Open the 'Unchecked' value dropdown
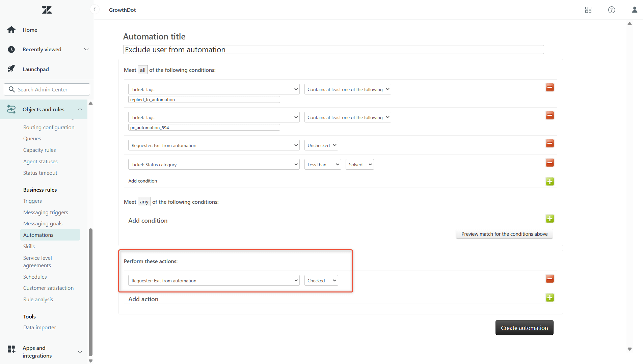 (321, 145)
